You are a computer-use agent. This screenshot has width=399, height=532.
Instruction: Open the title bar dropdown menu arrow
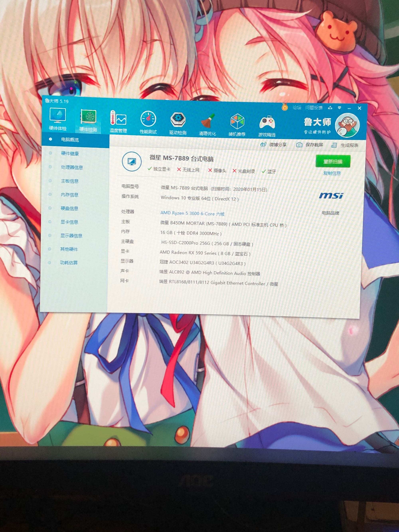coord(339,108)
